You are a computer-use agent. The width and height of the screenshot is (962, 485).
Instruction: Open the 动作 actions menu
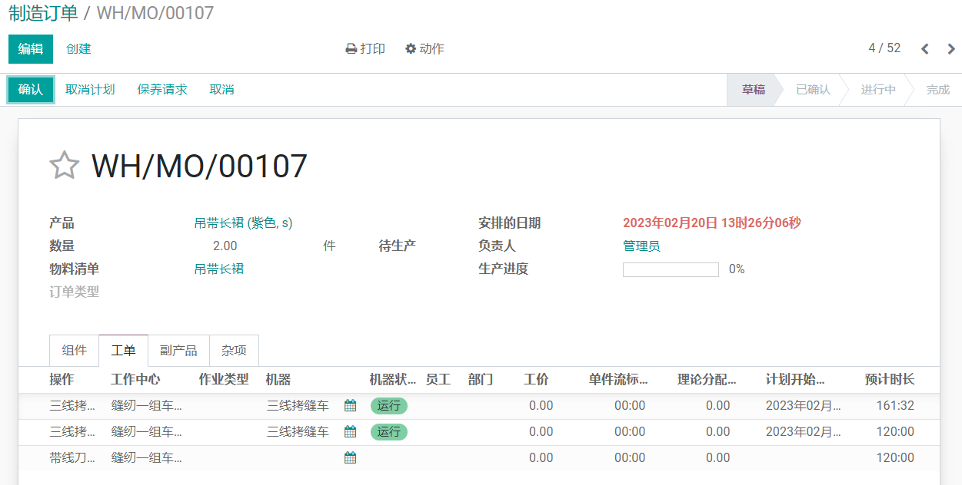coord(424,49)
